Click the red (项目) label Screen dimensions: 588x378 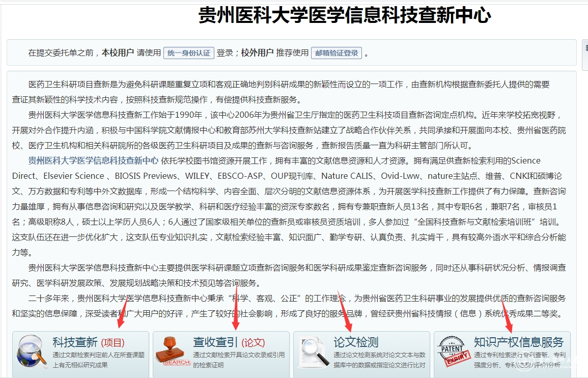[x=113, y=342]
